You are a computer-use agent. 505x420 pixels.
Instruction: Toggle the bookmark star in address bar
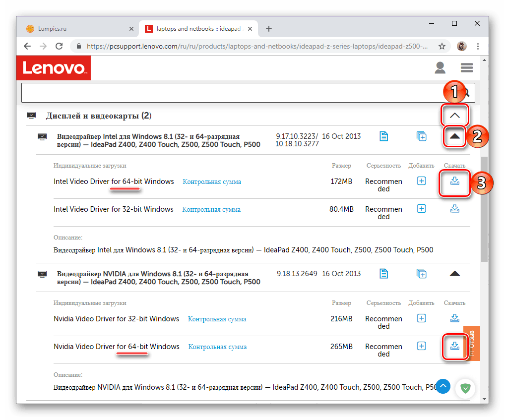[442, 46]
